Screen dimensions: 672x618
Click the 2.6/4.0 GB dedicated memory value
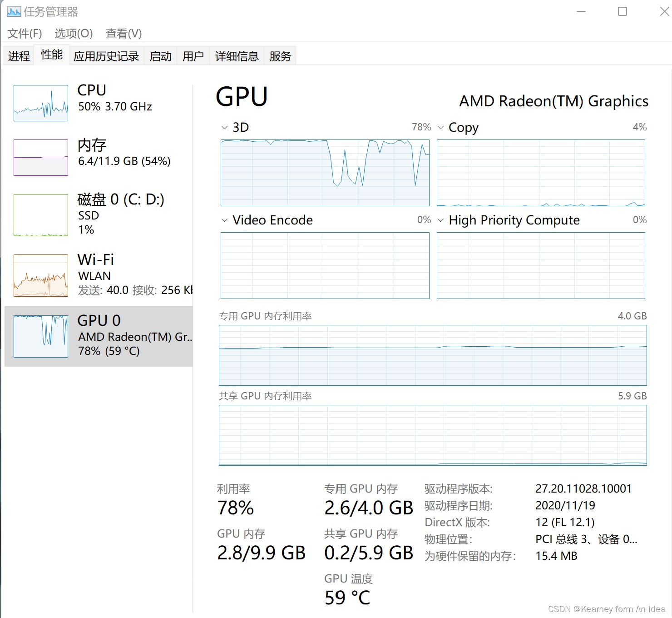369,508
